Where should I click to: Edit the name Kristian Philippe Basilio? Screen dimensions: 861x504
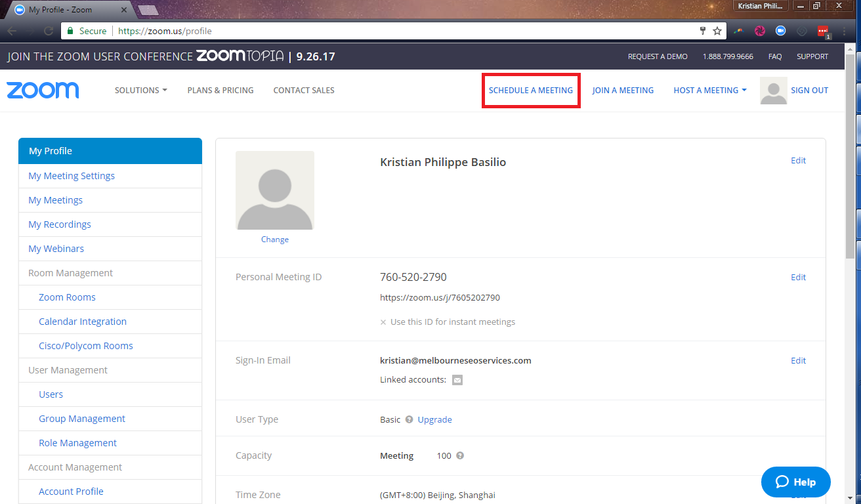(798, 161)
